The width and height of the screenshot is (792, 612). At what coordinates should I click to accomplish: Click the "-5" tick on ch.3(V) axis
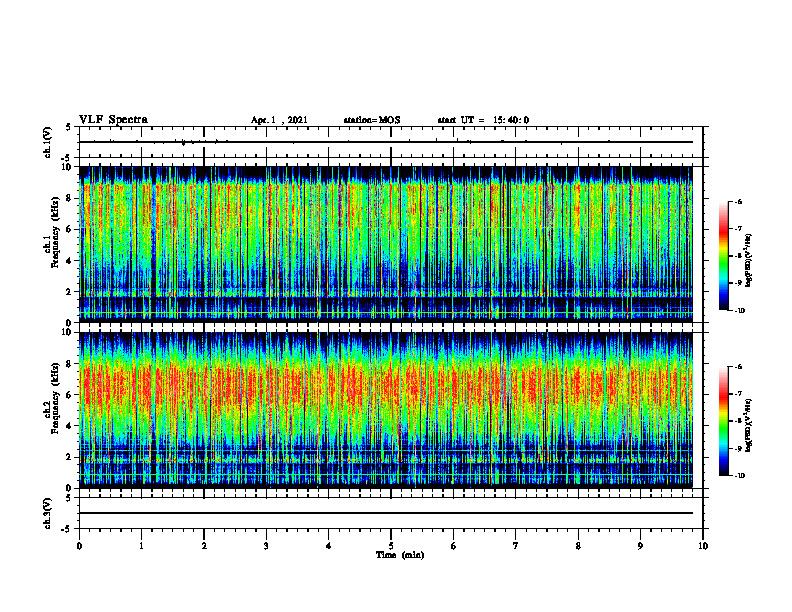pyautogui.click(x=67, y=529)
